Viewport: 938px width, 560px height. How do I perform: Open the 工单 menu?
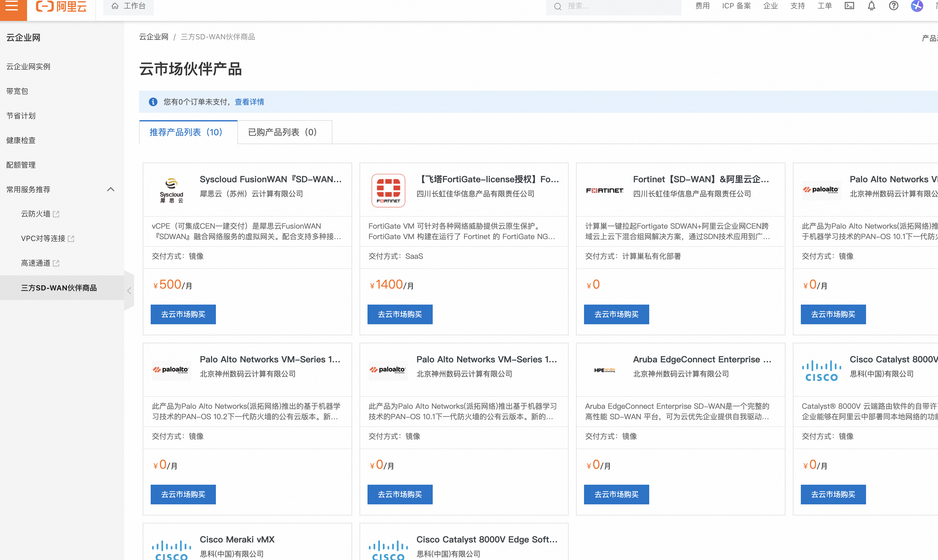(825, 6)
